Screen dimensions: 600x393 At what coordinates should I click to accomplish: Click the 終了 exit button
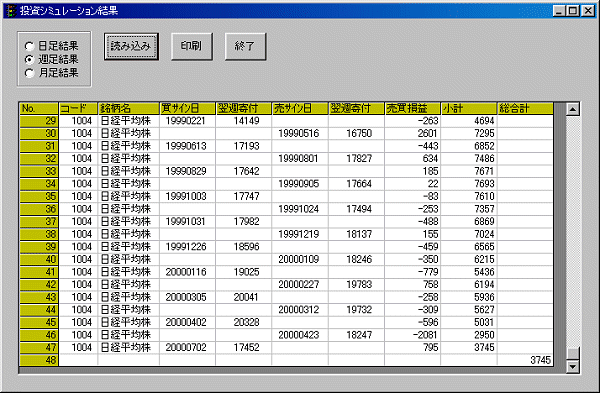pos(245,46)
